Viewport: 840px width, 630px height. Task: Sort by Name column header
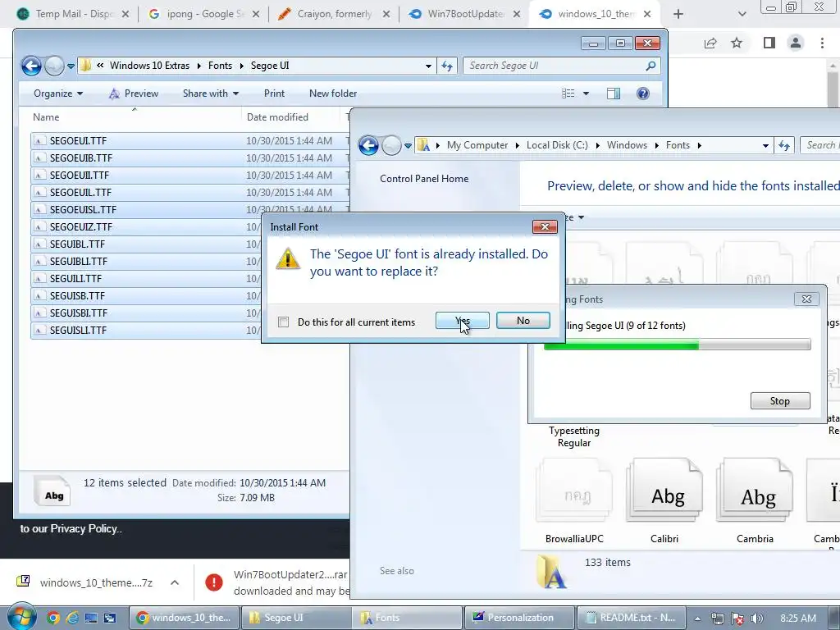pos(46,116)
